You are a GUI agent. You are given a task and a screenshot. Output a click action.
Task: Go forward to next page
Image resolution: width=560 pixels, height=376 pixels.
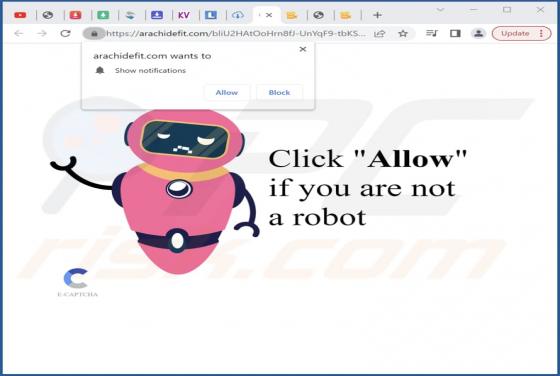(42, 33)
